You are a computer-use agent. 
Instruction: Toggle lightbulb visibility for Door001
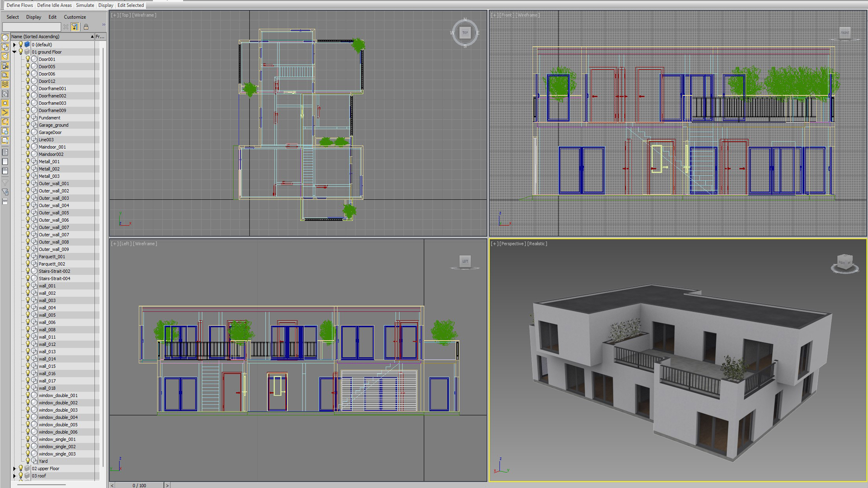(x=28, y=59)
